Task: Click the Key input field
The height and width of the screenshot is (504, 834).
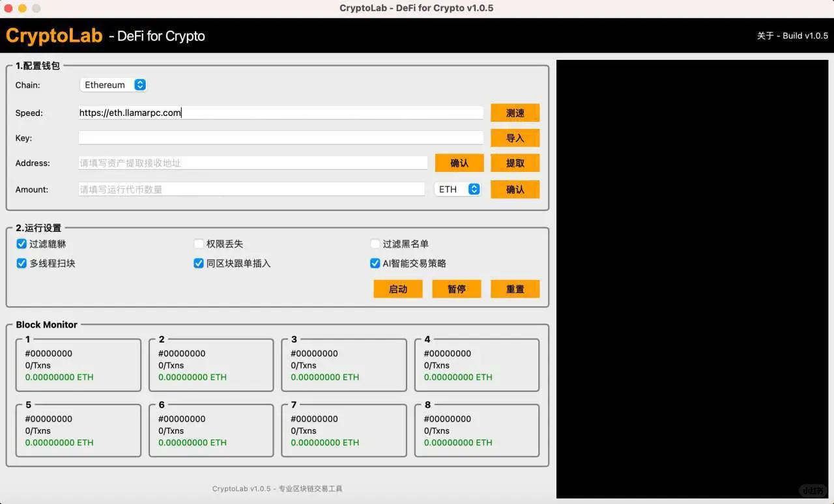Action: (x=280, y=137)
